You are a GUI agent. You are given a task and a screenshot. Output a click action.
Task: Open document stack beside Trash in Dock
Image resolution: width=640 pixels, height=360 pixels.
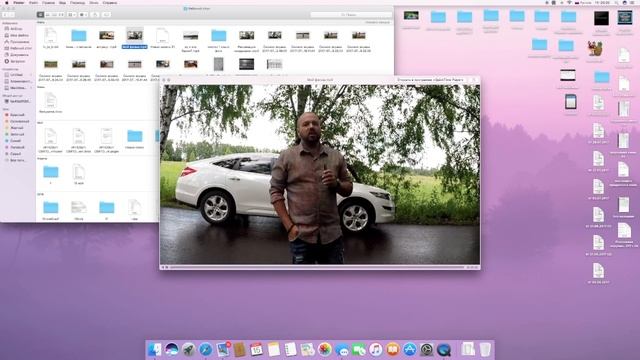click(468, 349)
